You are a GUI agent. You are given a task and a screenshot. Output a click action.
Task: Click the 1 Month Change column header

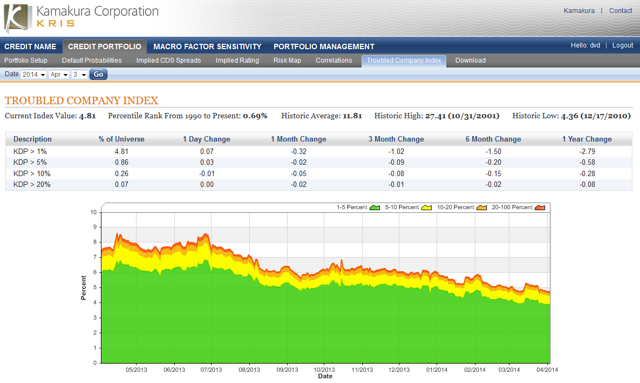tap(298, 139)
